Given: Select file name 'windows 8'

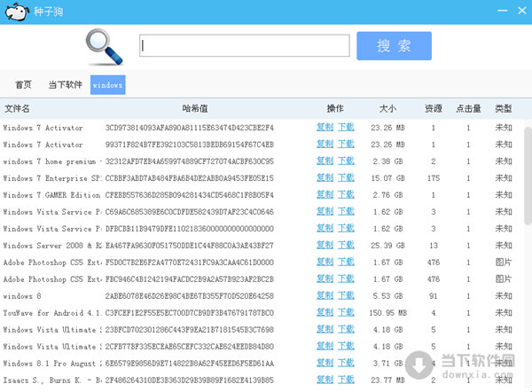Looking at the screenshot, I should (x=22, y=296).
